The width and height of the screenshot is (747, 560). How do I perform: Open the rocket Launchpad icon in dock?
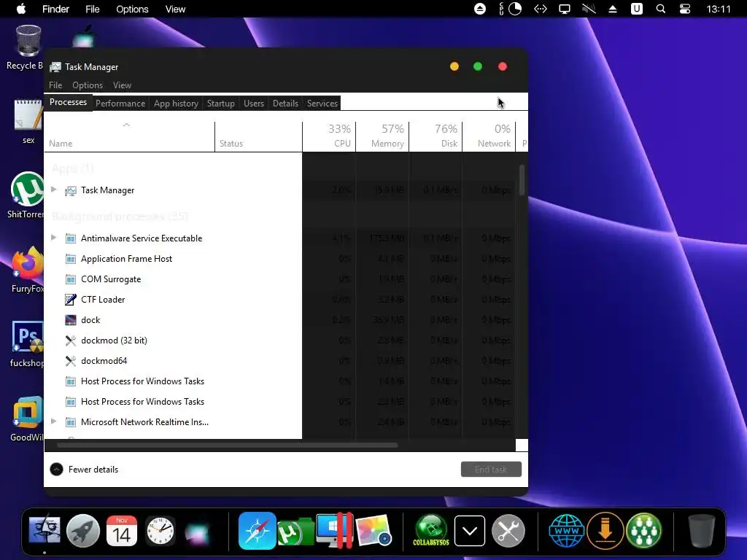[83, 531]
